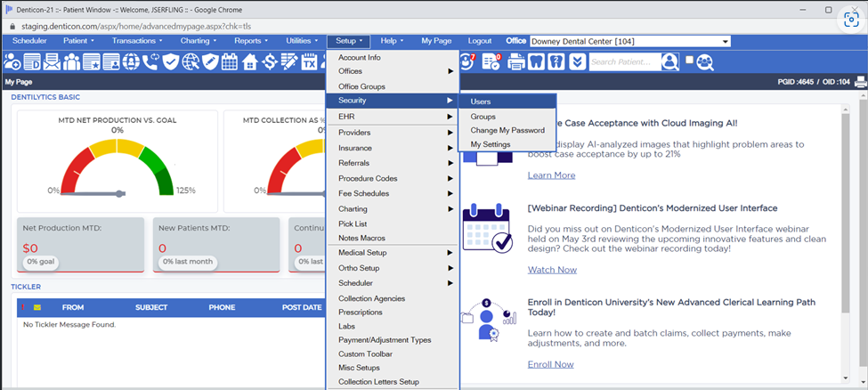Open the family members group icon
The image size is (868, 390).
click(x=71, y=61)
